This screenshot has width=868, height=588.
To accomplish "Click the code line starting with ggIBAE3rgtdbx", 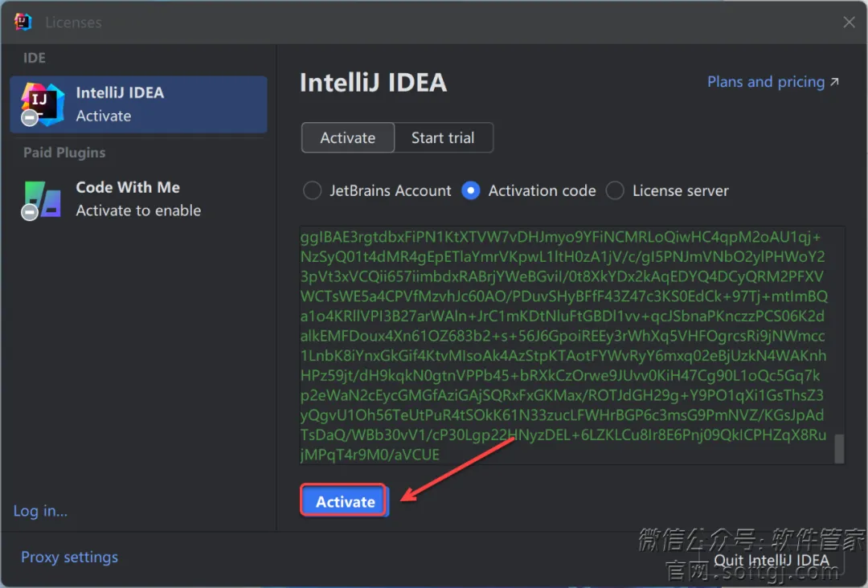I will tap(560, 237).
